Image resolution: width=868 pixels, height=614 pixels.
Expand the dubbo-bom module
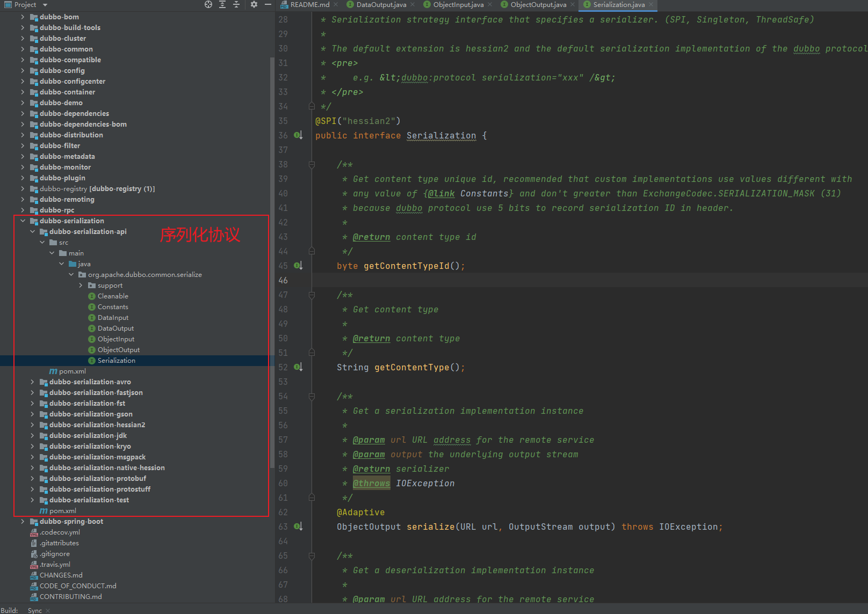pyautogui.click(x=23, y=17)
